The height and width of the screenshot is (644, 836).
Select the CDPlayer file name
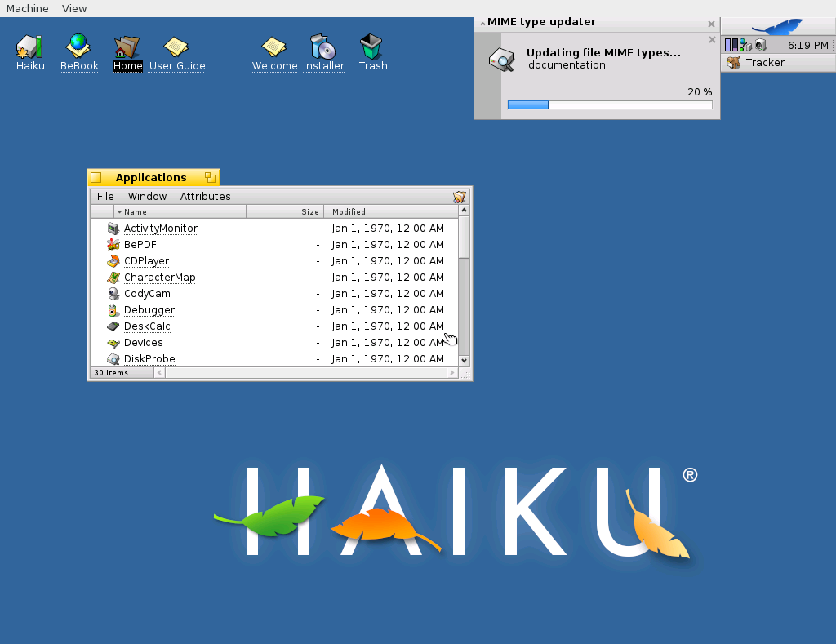tap(146, 261)
